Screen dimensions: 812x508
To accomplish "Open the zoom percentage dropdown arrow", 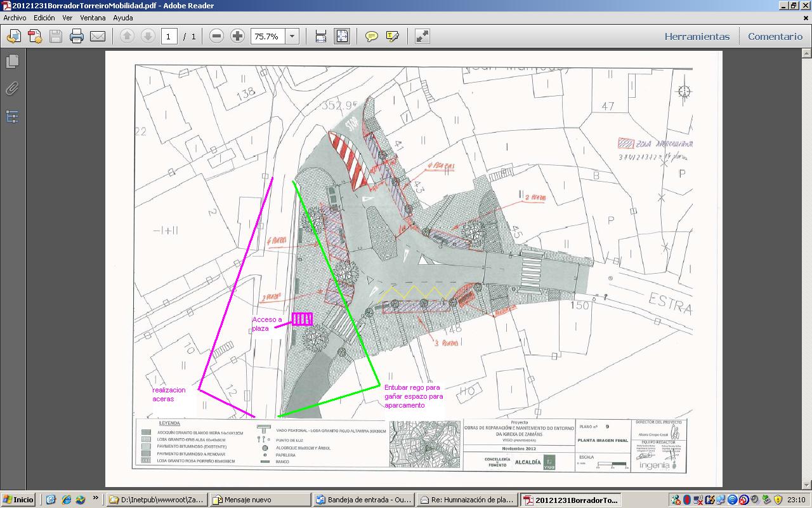I will (x=292, y=36).
